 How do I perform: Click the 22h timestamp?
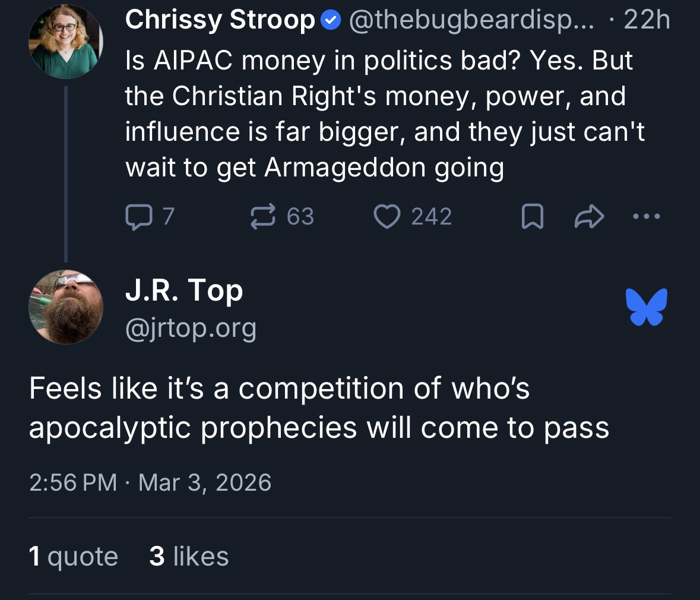click(x=647, y=21)
